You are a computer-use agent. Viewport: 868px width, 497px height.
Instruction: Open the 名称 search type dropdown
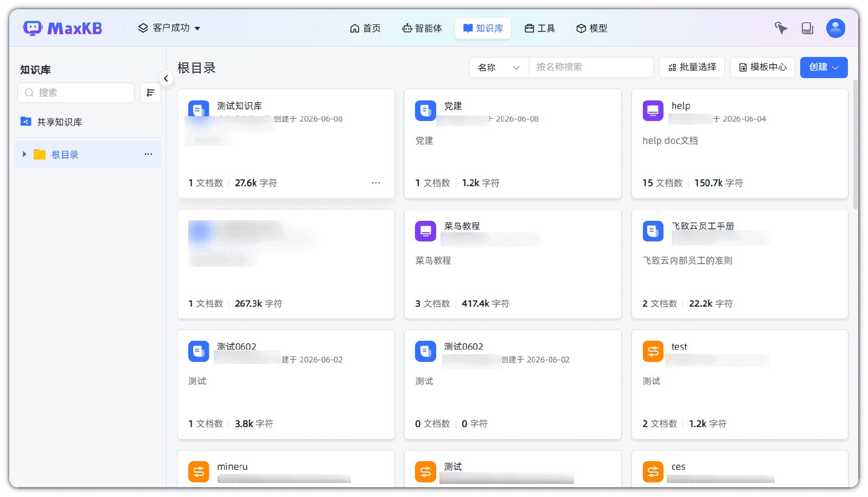click(x=499, y=67)
